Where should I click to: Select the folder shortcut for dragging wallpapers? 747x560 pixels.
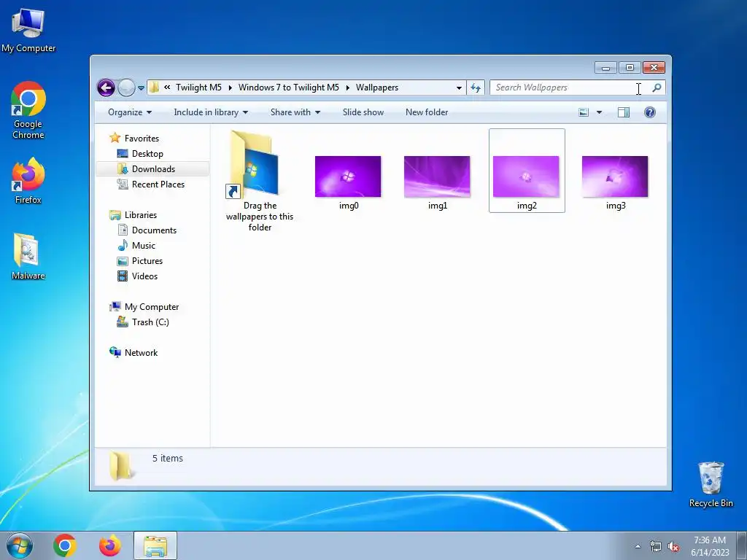click(x=260, y=181)
